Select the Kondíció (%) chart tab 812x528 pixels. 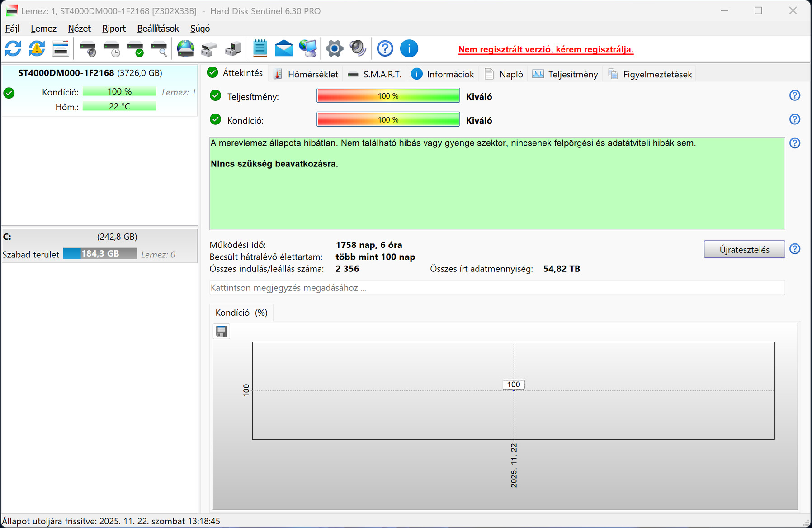(x=241, y=313)
